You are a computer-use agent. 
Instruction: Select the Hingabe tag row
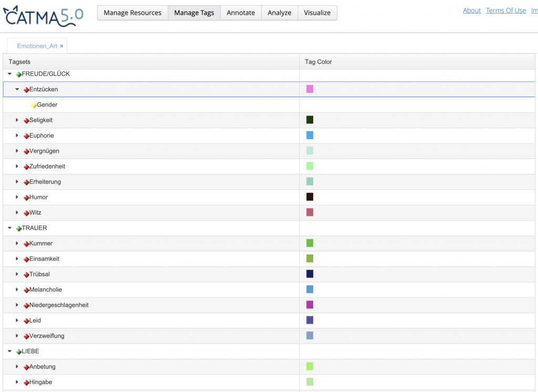[x=269, y=382]
